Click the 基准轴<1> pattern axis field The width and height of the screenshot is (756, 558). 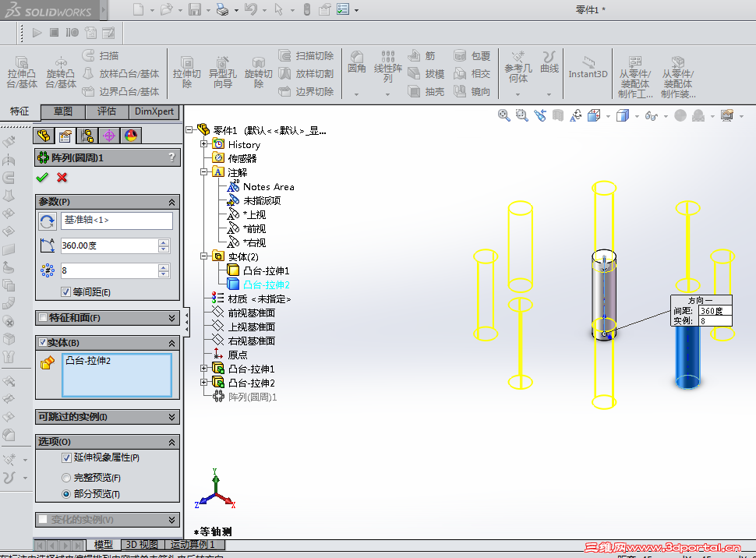tap(117, 221)
